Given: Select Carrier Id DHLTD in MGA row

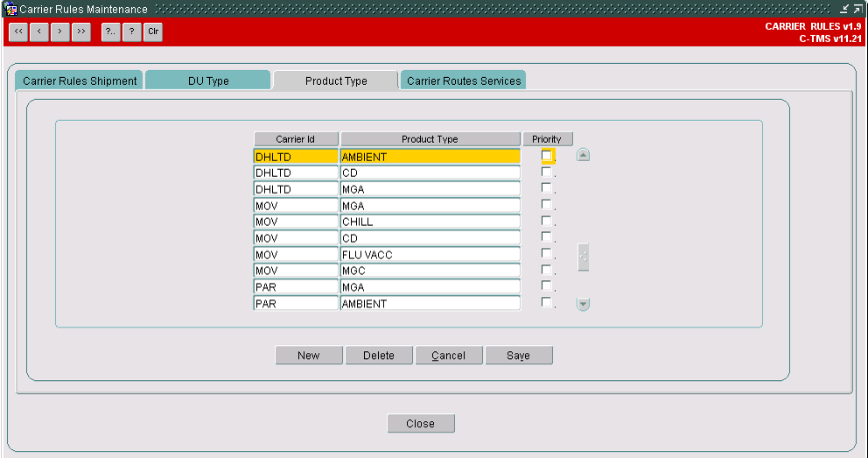Looking at the screenshot, I should coord(296,189).
